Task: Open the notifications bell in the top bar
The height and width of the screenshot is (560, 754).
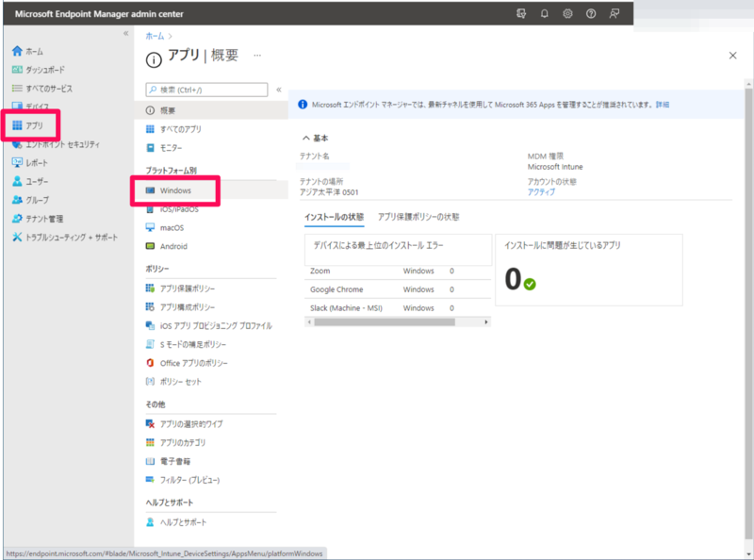Action: [544, 14]
